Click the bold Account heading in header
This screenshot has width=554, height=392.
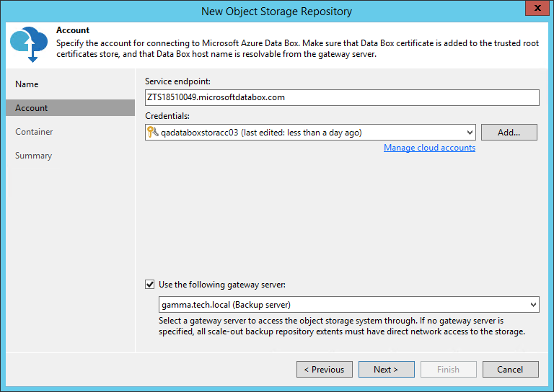click(73, 30)
